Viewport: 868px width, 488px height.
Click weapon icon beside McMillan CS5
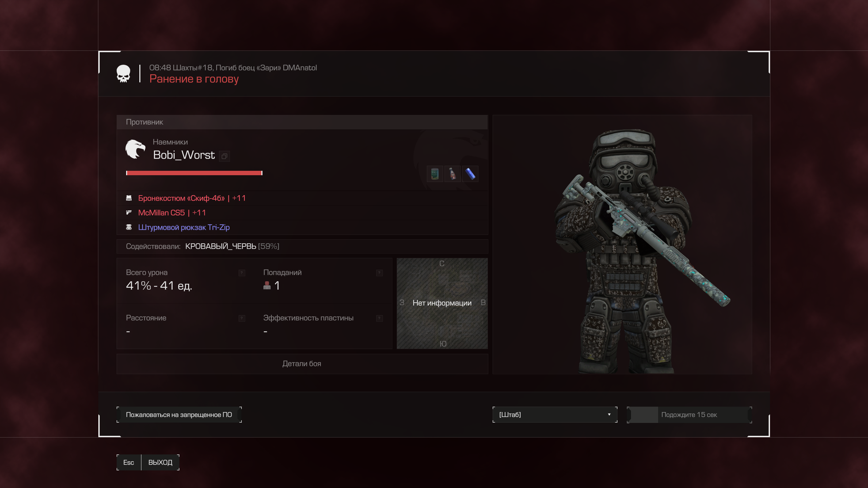129,212
